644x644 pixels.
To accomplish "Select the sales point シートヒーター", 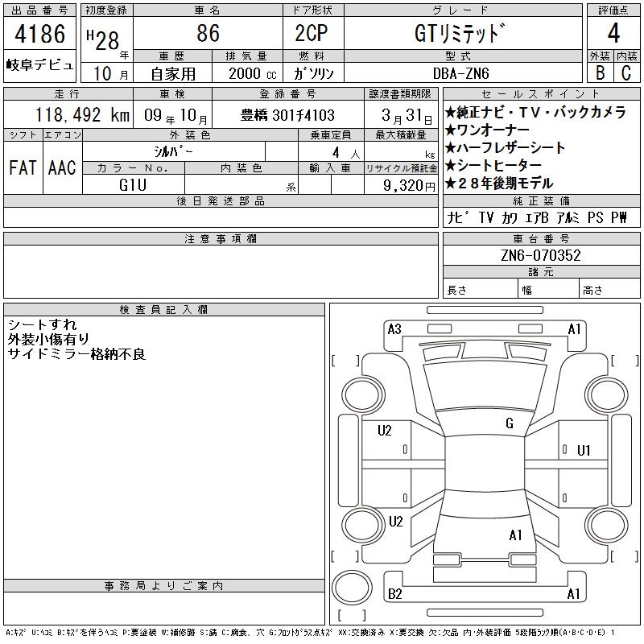I will coord(493,166).
